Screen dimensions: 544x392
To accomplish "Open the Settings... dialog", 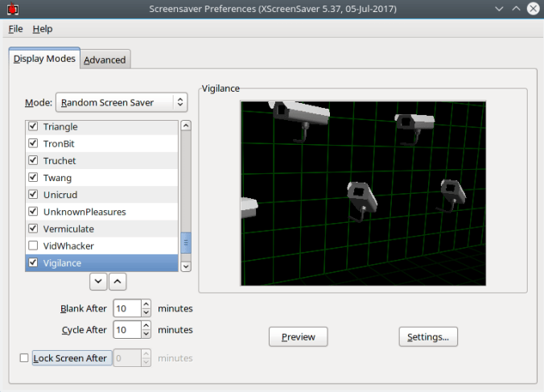I will coord(428,337).
